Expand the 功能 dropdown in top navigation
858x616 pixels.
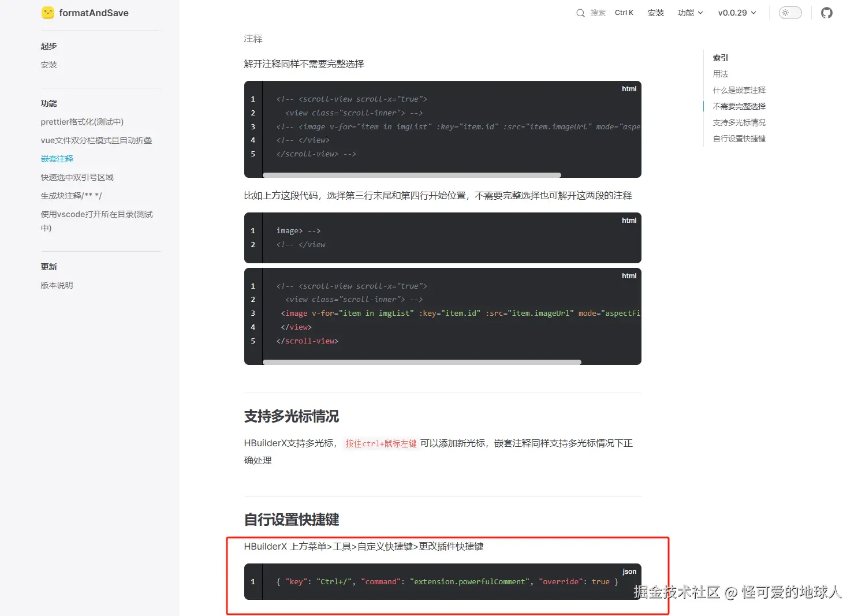pos(691,13)
